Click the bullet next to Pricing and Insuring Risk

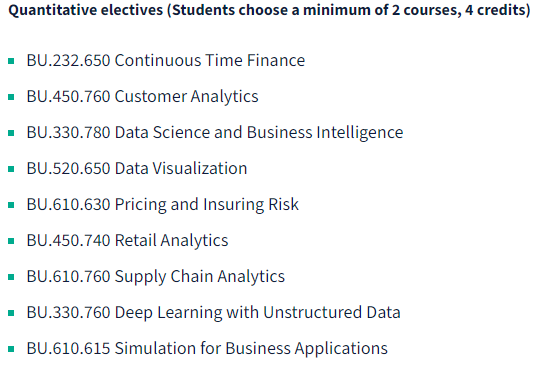[x=11, y=205]
